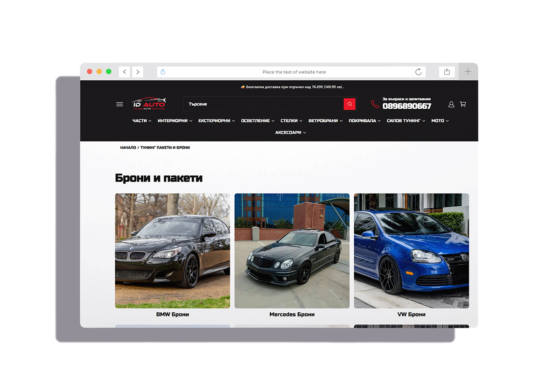Reload the page with refresh icon
560x392 pixels.
point(419,72)
